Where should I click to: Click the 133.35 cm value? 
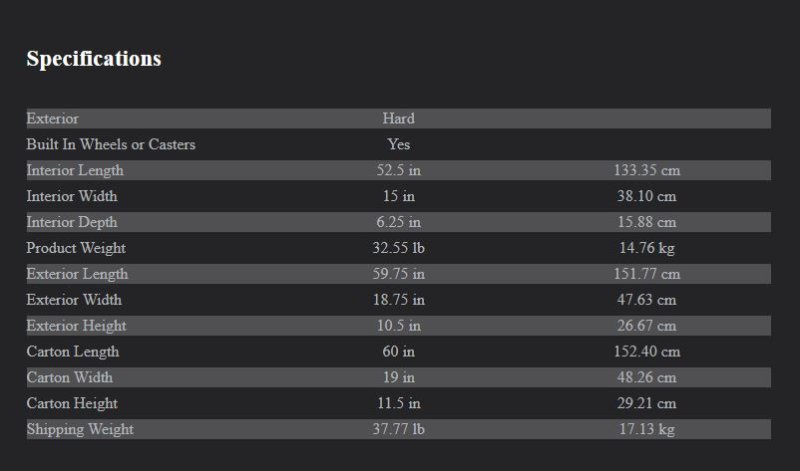(x=646, y=171)
